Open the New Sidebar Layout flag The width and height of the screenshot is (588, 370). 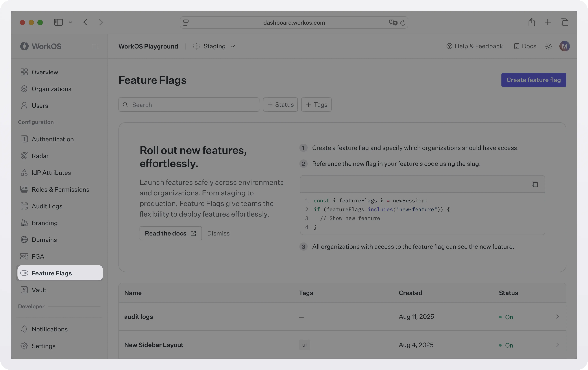[x=154, y=345]
